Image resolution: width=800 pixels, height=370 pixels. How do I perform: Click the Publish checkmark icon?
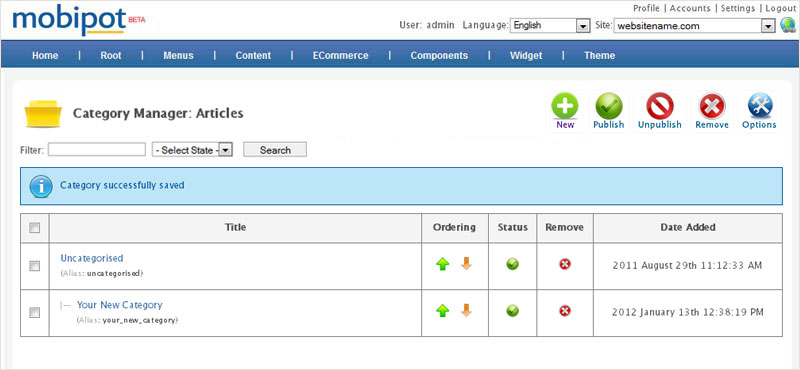coord(609,106)
